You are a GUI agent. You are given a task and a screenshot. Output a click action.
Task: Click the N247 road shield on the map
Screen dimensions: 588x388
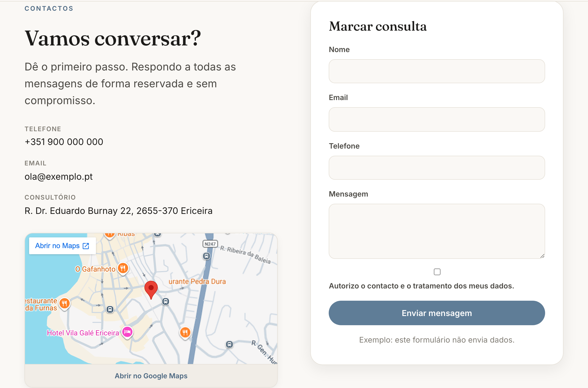click(210, 244)
